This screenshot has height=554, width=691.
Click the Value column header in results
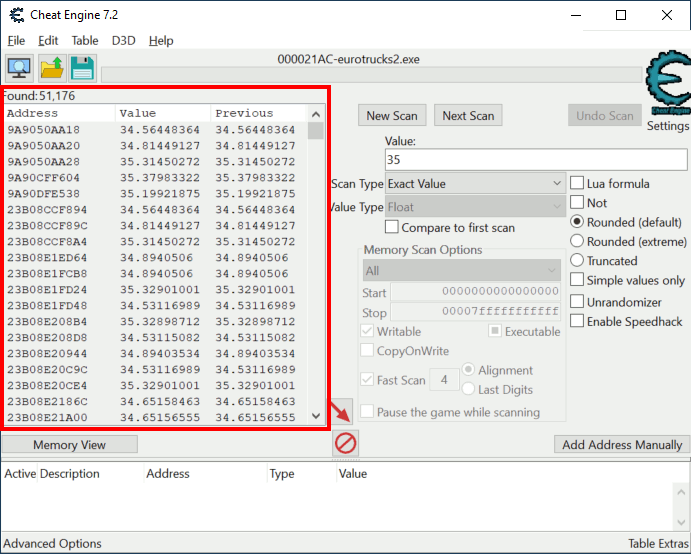[x=163, y=113]
